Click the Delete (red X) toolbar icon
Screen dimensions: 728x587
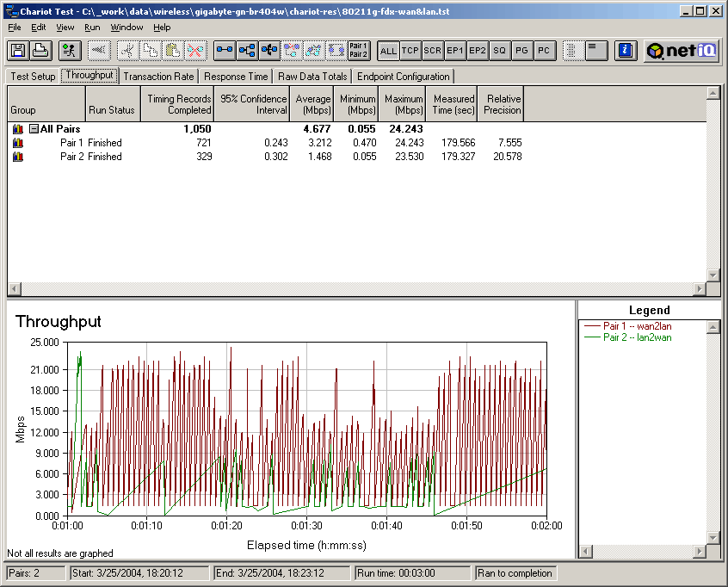click(195, 51)
